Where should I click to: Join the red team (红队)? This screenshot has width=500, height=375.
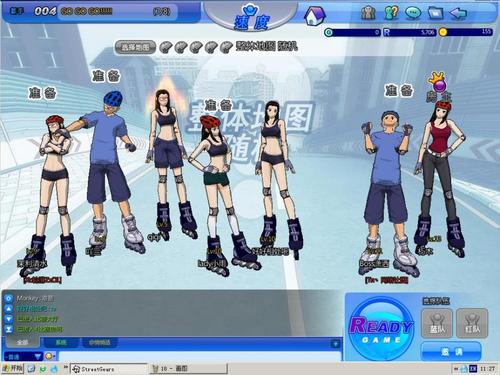coord(472,323)
